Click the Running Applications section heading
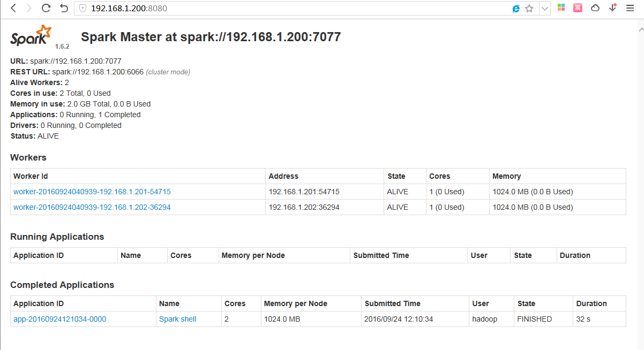Screen dimensions: 644x350 pos(57,237)
